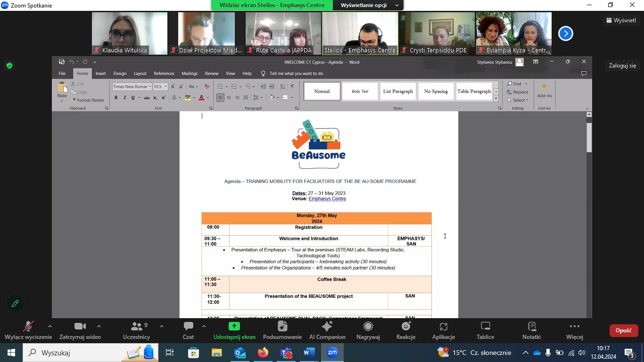Open the Wyświetlanie opcji dropdown
Viewport: 644px width, 362px height.
point(368,5)
